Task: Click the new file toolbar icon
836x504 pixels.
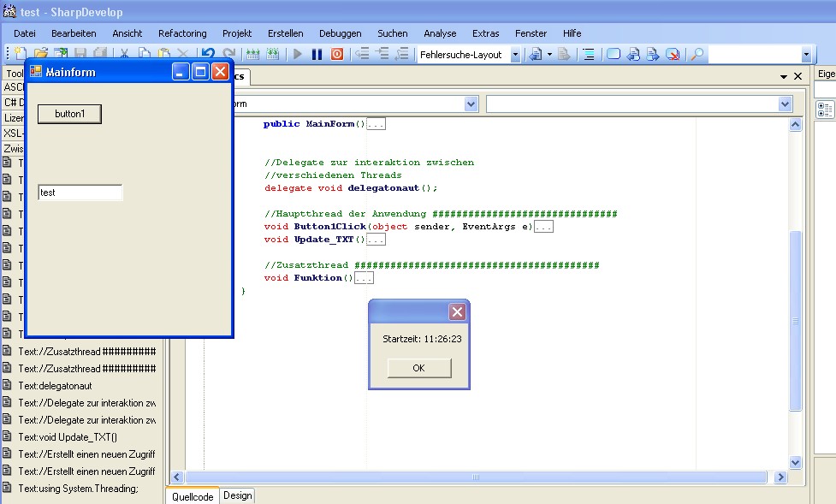Action: pos(20,55)
